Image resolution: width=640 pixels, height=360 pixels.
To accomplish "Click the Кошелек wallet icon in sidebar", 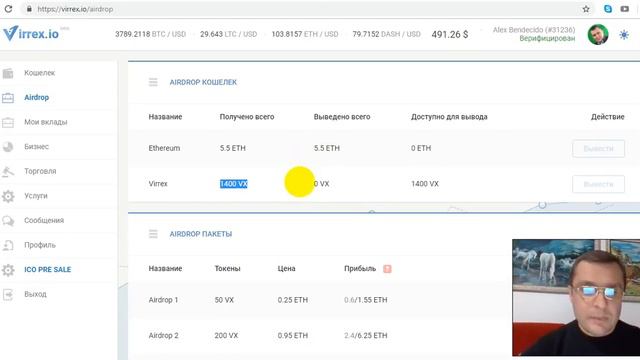I will click(8, 73).
